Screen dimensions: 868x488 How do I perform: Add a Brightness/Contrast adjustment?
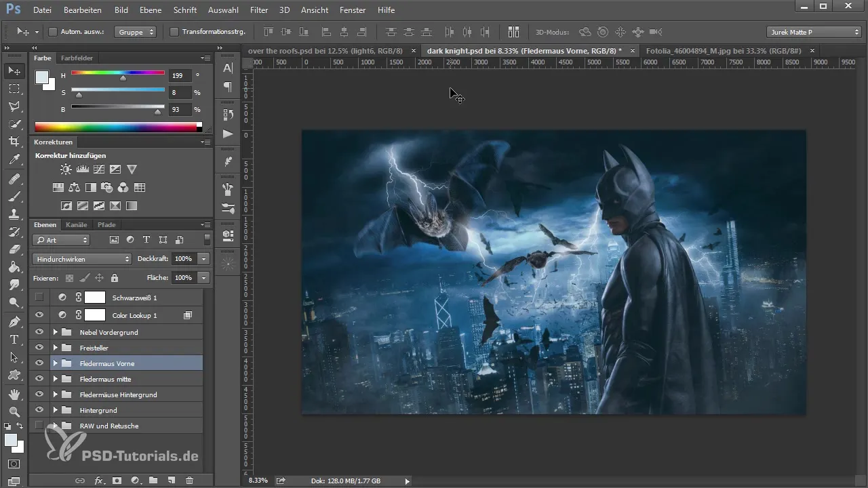coord(66,169)
